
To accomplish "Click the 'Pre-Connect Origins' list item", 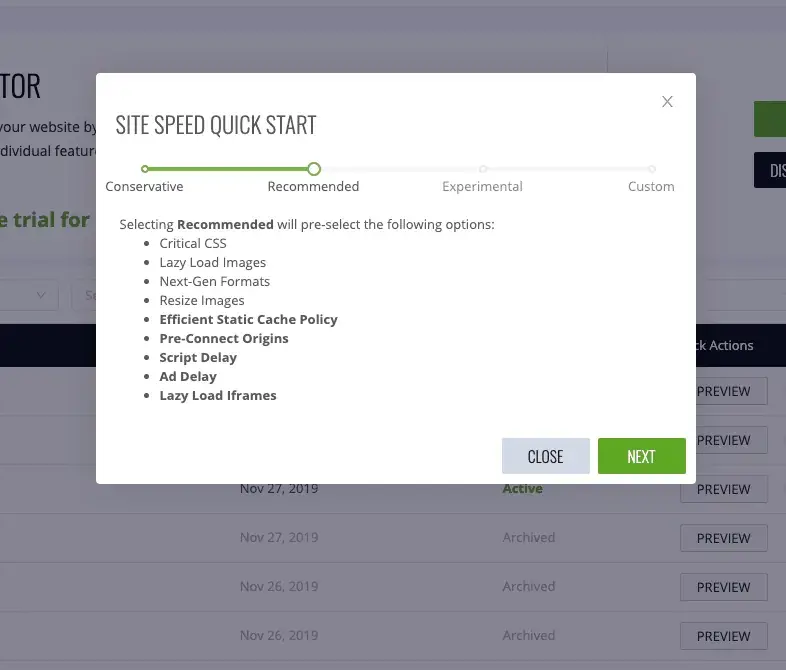I will (224, 338).
